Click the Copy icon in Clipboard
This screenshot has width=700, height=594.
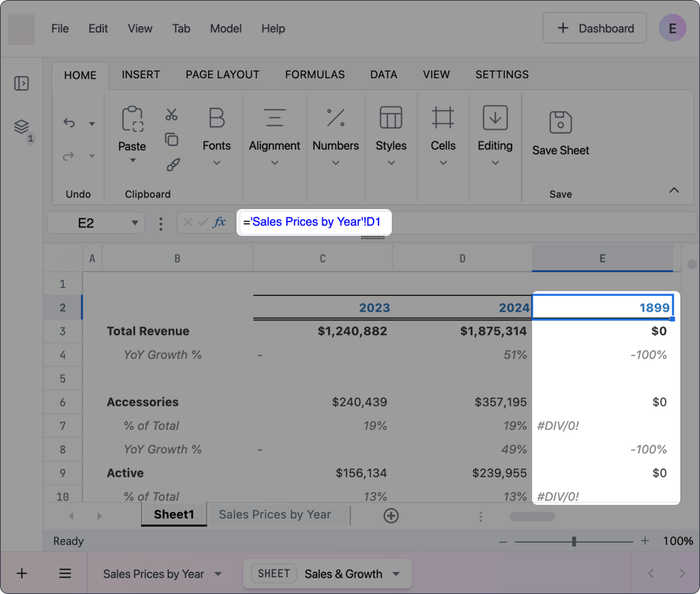pyautogui.click(x=171, y=140)
